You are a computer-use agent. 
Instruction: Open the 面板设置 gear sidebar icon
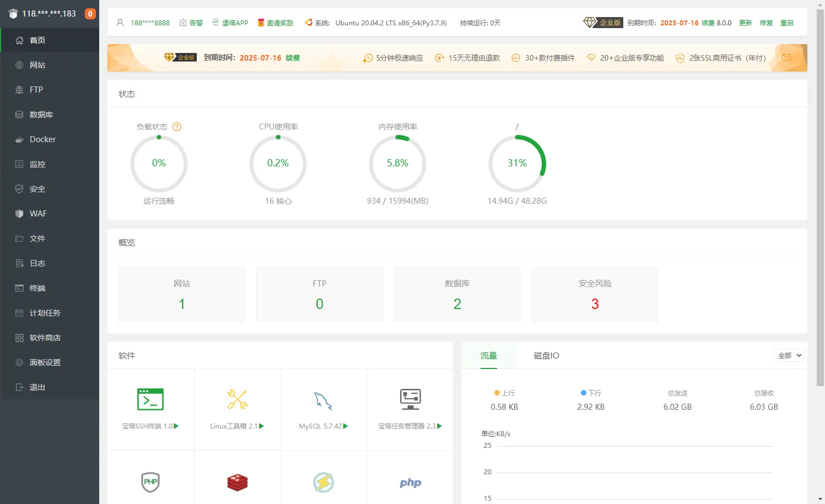point(19,362)
